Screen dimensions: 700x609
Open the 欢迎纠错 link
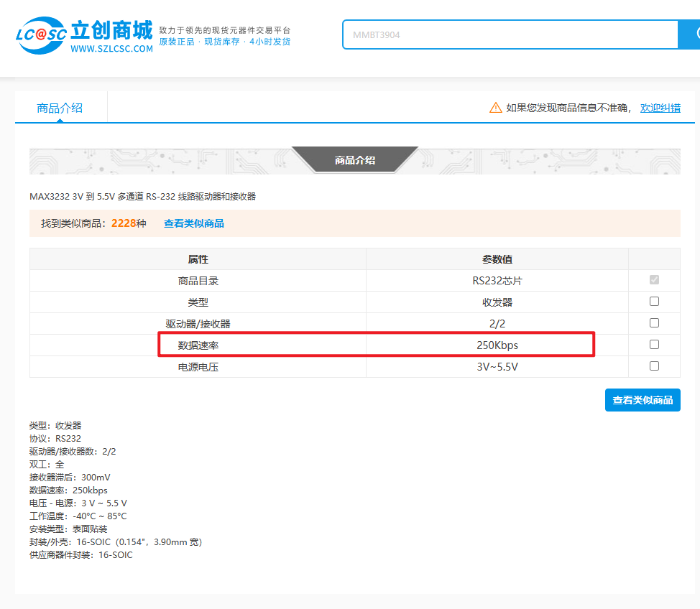[660, 108]
